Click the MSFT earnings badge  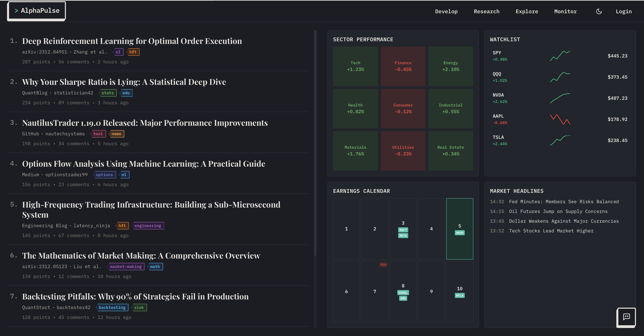pos(403,230)
